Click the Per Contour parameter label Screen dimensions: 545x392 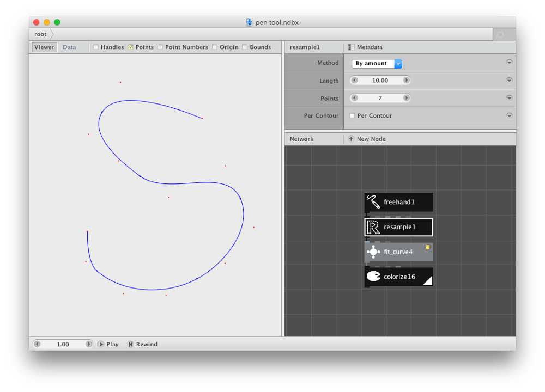pyautogui.click(x=321, y=115)
